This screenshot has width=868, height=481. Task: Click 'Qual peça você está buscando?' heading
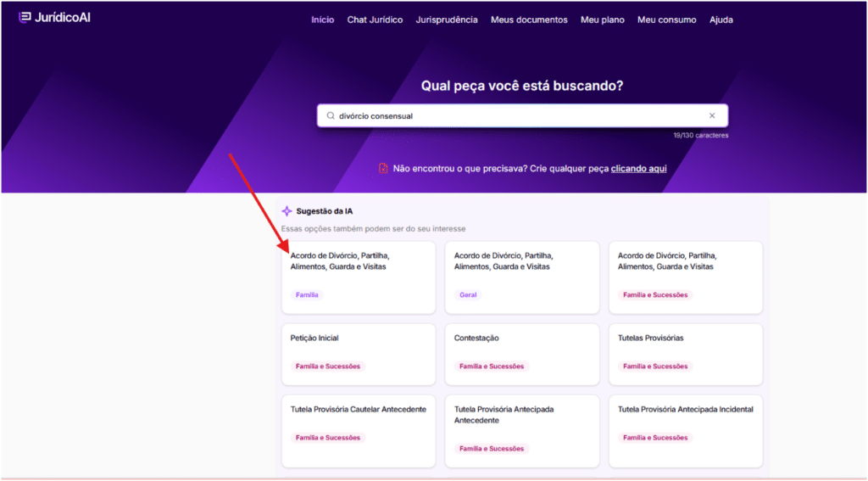(522, 86)
